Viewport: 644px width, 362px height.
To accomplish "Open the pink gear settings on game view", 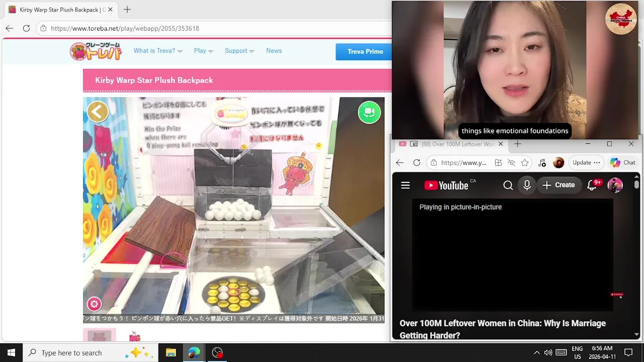I will [x=94, y=304].
